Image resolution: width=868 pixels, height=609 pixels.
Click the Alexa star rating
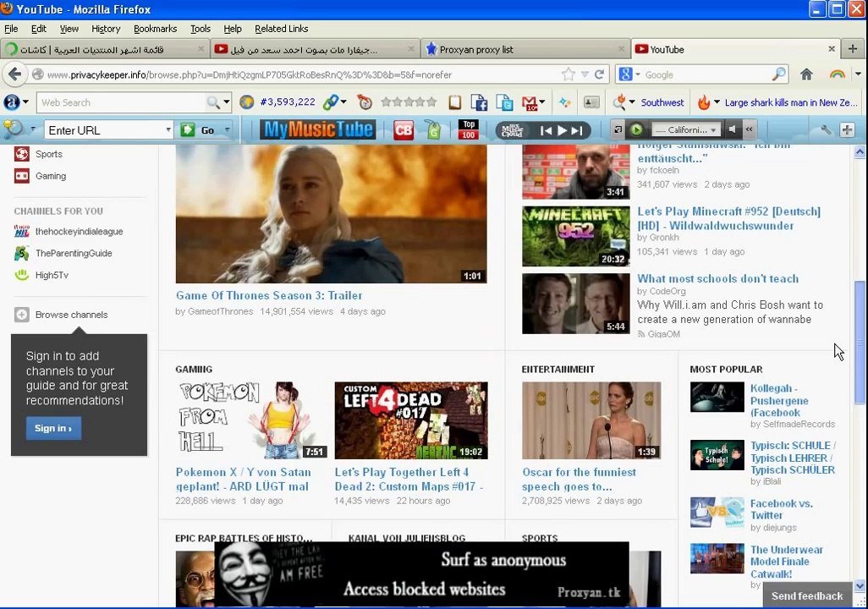(x=409, y=101)
